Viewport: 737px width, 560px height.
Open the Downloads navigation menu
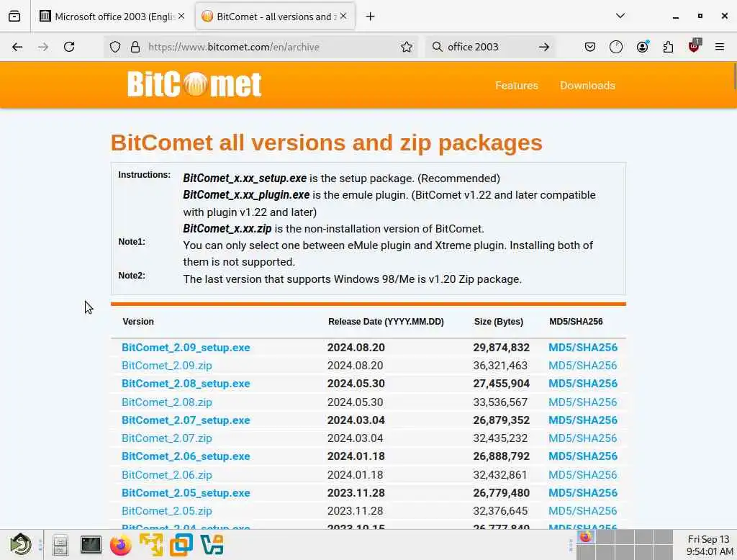587,86
